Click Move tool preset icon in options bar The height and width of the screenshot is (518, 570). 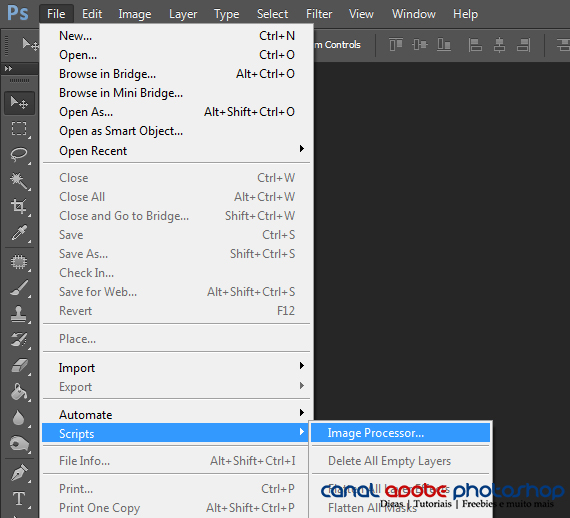(31, 45)
